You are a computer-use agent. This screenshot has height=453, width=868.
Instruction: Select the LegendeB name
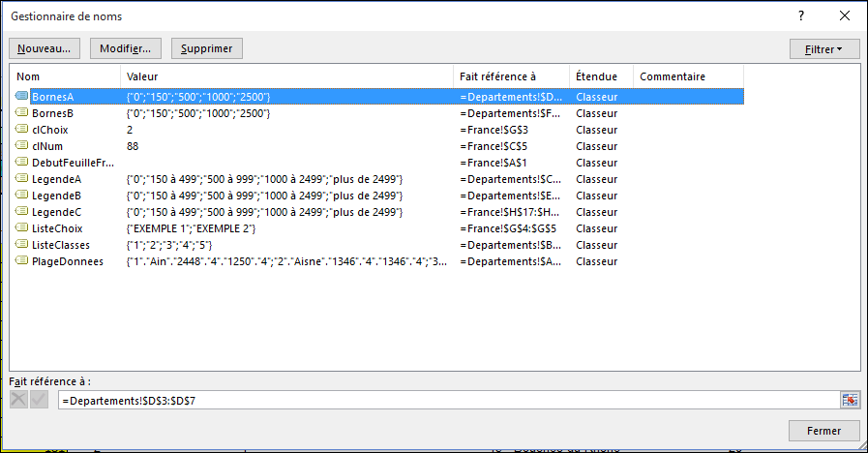point(56,196)
